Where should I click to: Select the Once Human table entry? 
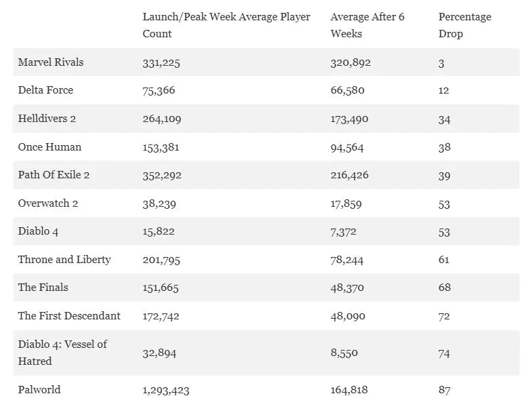(49, 147)
